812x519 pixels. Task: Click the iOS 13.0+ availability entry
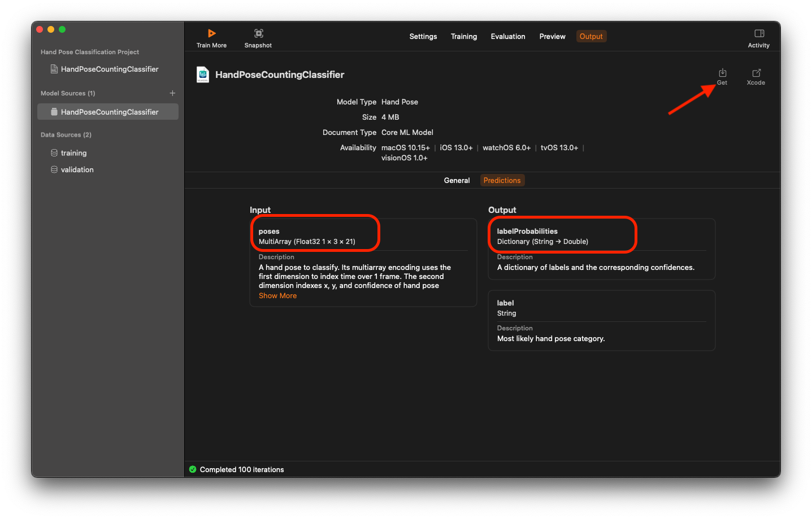pyautogui.click(x=456, y=148)
